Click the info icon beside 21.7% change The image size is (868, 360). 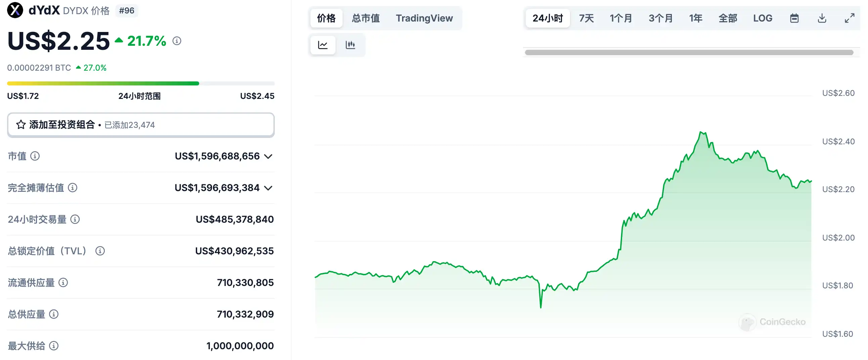pyautogui.click(x=177, y=41)
